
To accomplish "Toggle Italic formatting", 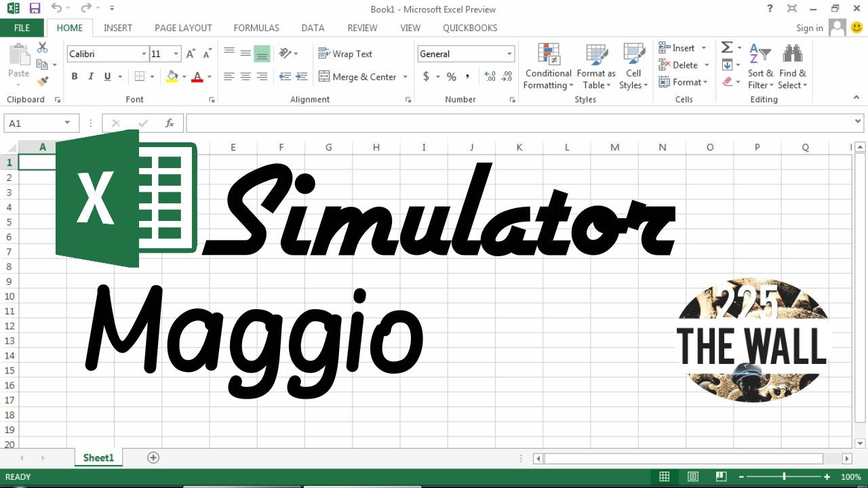I will coord(91,77).
